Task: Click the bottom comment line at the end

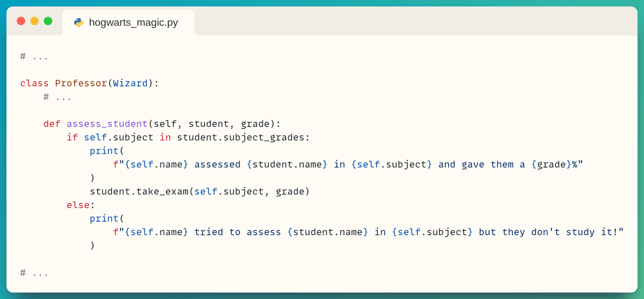Action: coord(34,273)
